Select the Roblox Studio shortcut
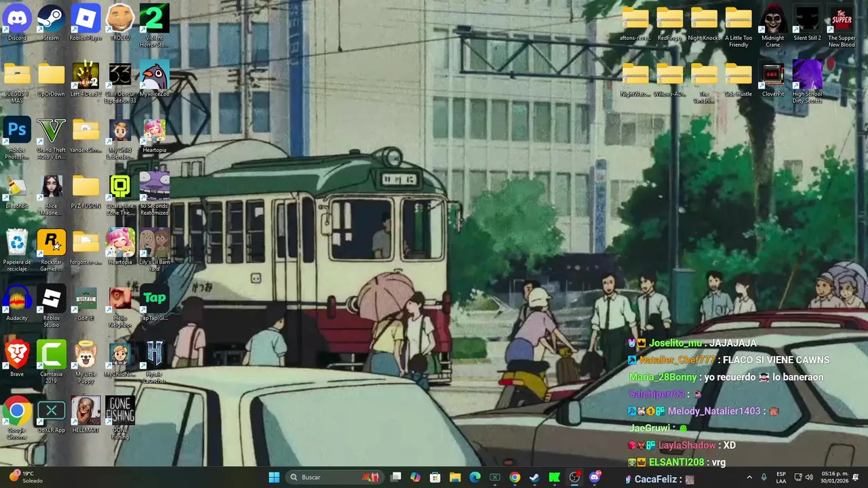Image resolution: width=868 pixels, height=488 pixels. (51, 307)
